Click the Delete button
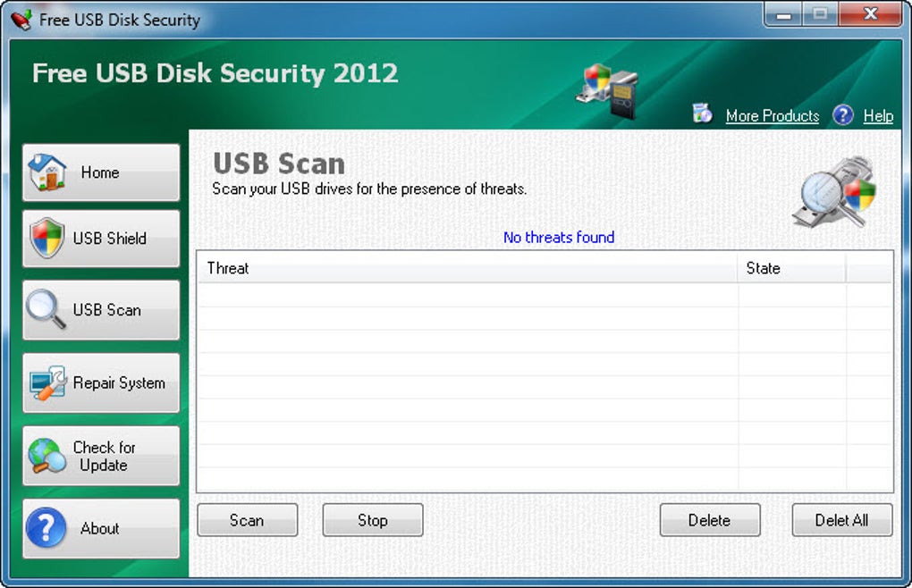This screenshot has height=588, width=912. click(710, 520)
